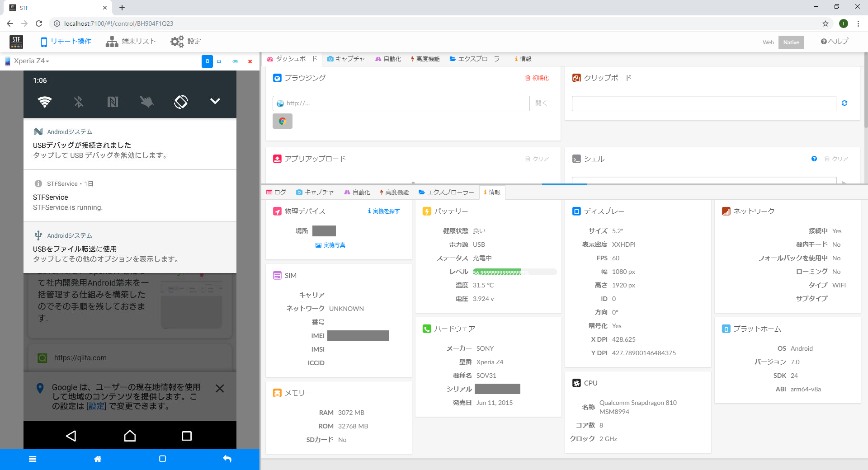868x470 pixels.
Task: Open 実機写真 device photo link
Action: point(330,245)
